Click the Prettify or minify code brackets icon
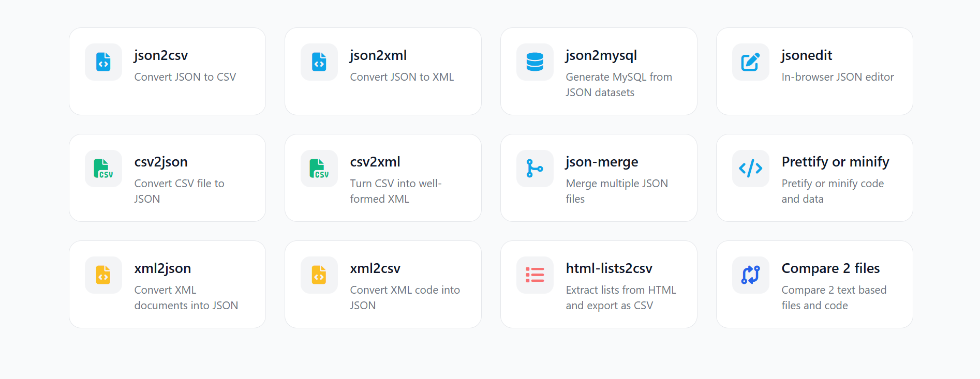This screenshot has height=379, width=980. click(x=751, y=169)
